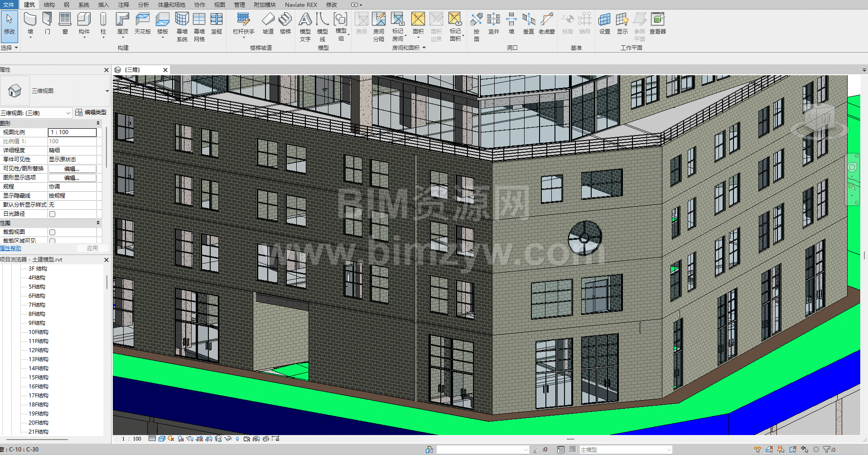The height and width of the screenshot is (455, 868).
Task: Toggle 显示 work plane visibility
Action: tap(622, 24)
